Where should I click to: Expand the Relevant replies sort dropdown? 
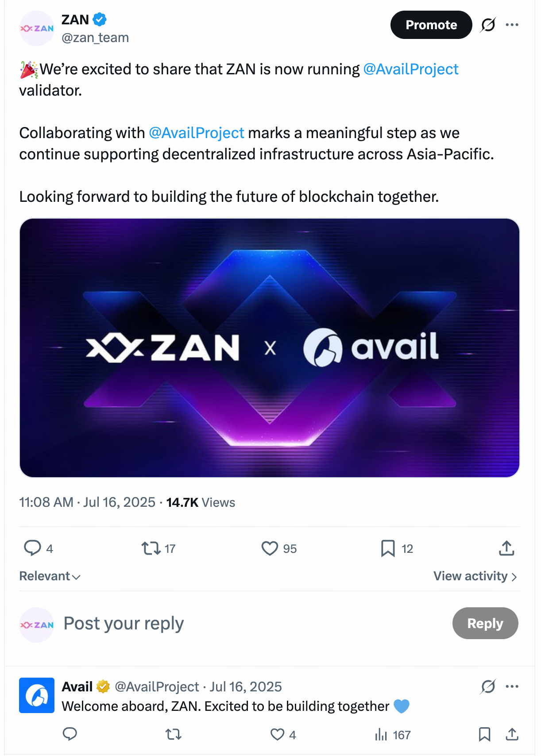click(50, 576)
